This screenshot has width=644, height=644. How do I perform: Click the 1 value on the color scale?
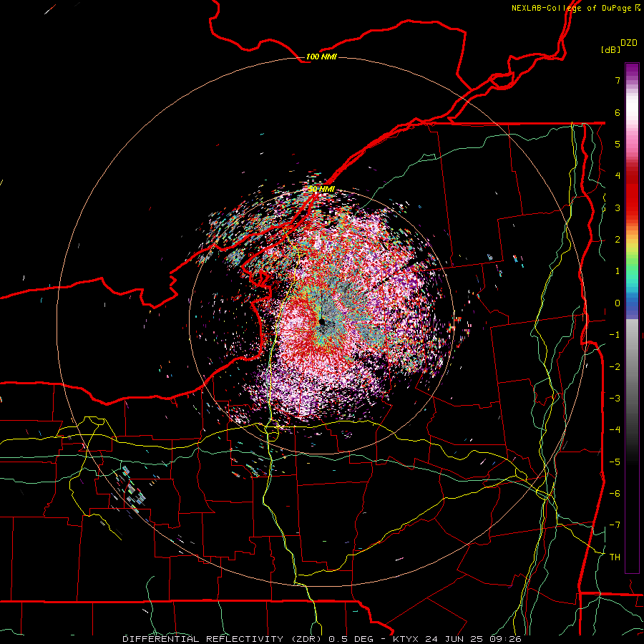coord(618,271)
